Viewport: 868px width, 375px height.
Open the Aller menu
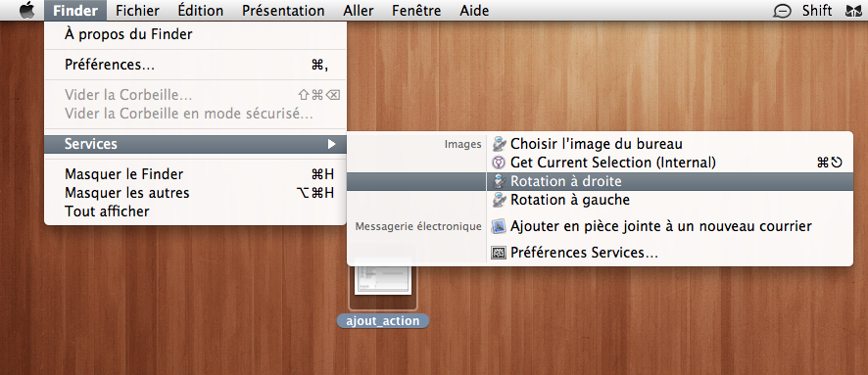pyautogui.click(x=359, y=10)
